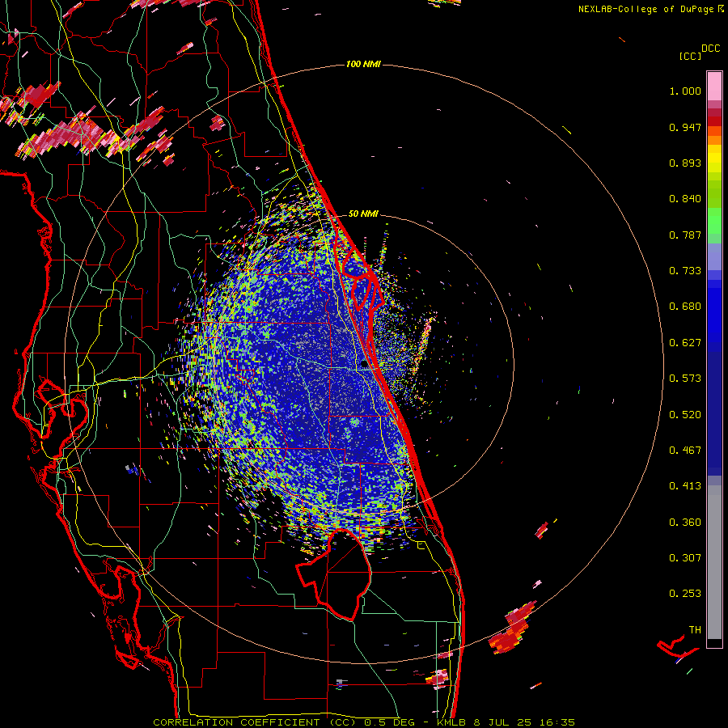The image size is (728, 728).
Task: Click the 0.840 color scale value
Action: point(685,199)
